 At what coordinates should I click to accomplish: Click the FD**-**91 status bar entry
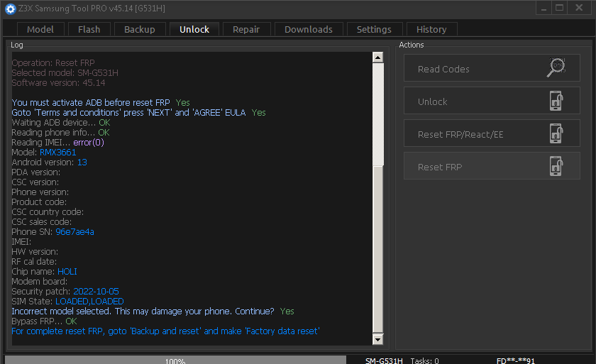(516, 360)
